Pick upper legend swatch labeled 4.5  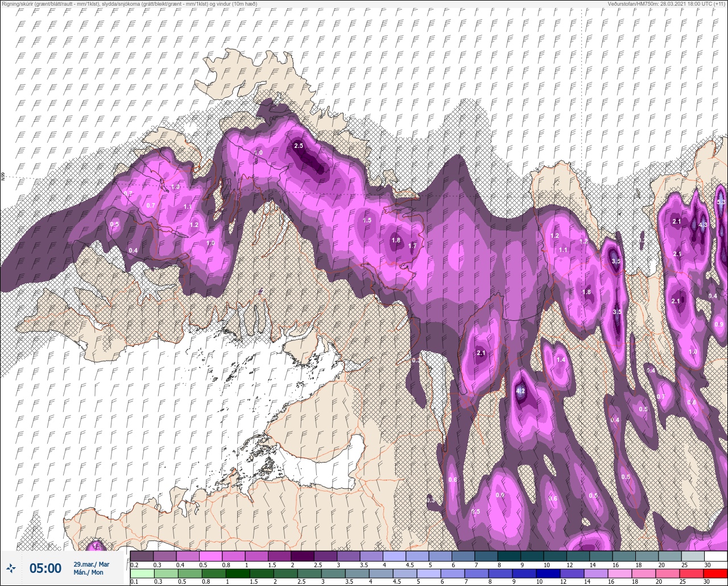click(x=417, y=556)
